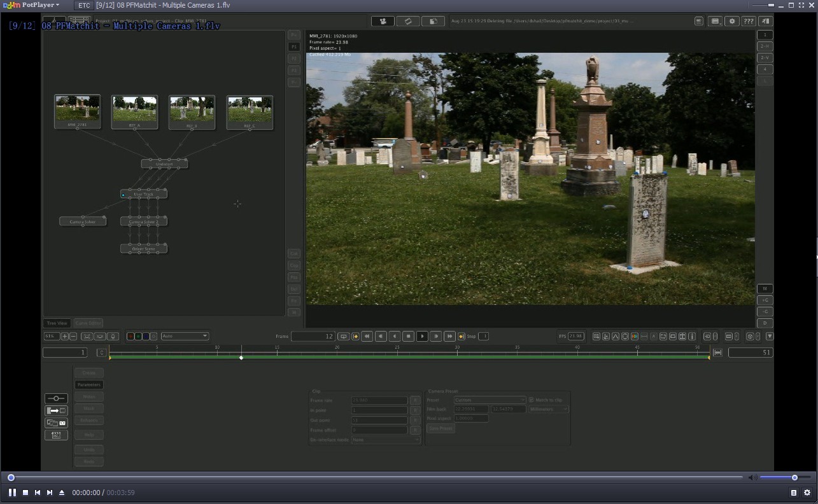Click the play forward button in PFMatchit
The height and width of the screenshot is (504, 818).
tap(422, 336)
